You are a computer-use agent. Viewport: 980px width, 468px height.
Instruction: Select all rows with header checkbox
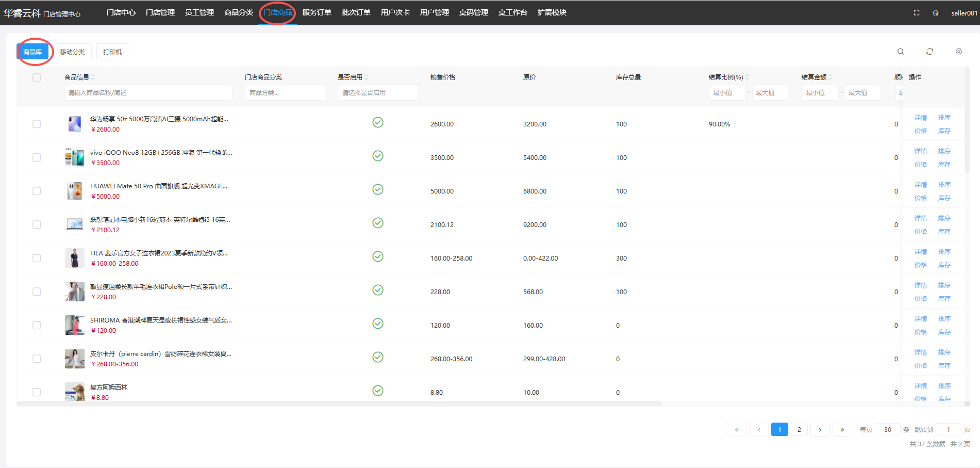point(37,77)
